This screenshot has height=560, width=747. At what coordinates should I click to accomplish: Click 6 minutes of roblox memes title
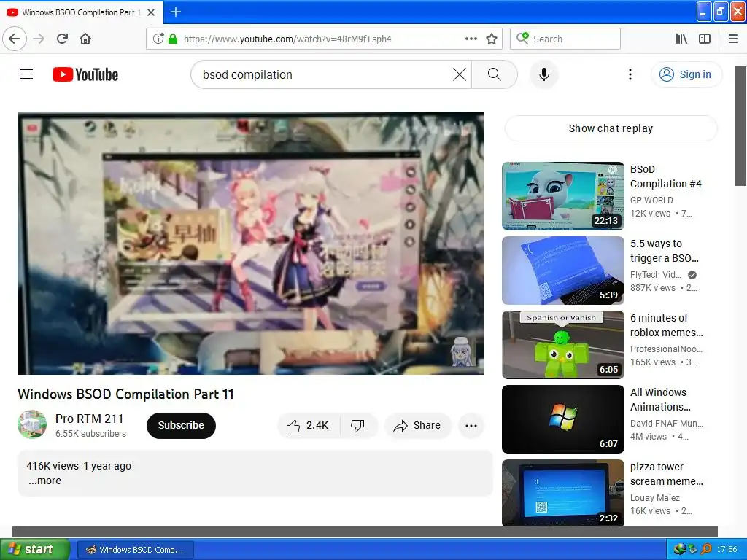pos(667,325)
